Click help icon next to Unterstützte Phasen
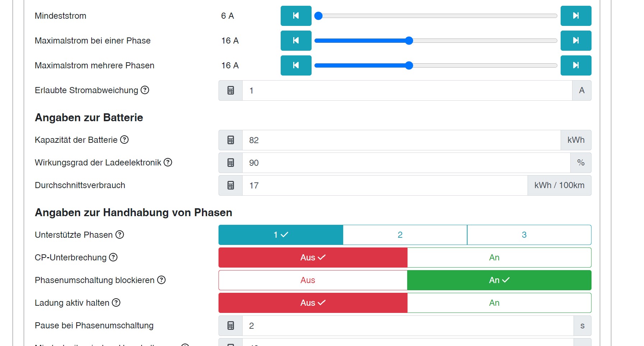644x346 pixels. [x=120, y=235]
